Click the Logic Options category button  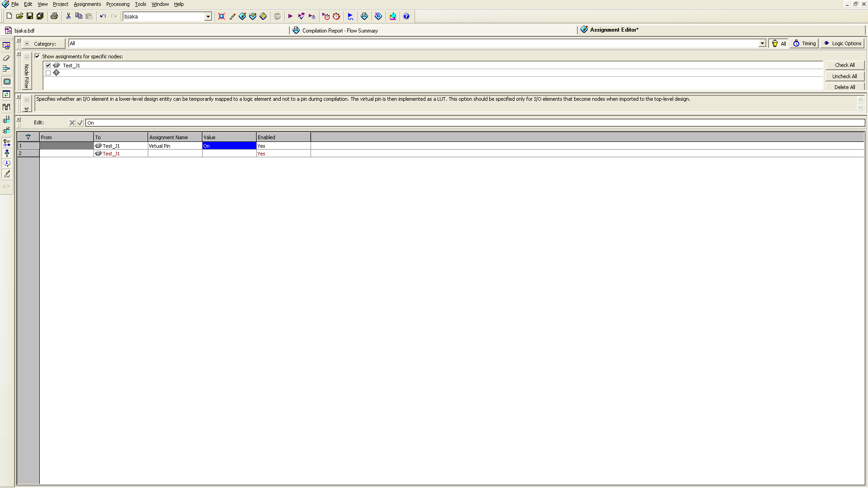pyautogui.click(x=842, y=43)
